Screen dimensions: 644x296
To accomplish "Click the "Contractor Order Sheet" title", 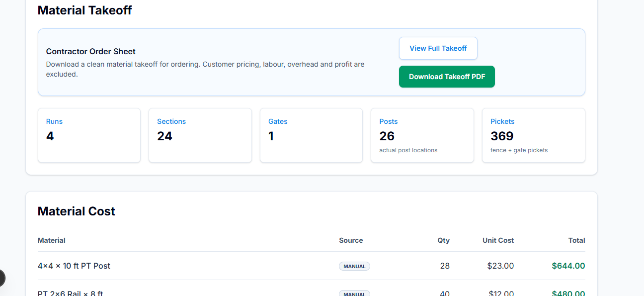I will click(x=91, y=51).
